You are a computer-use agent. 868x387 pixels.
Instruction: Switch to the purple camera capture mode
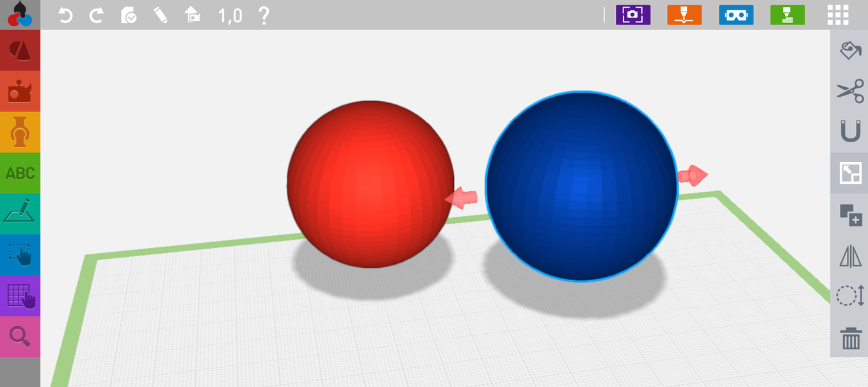633,15
